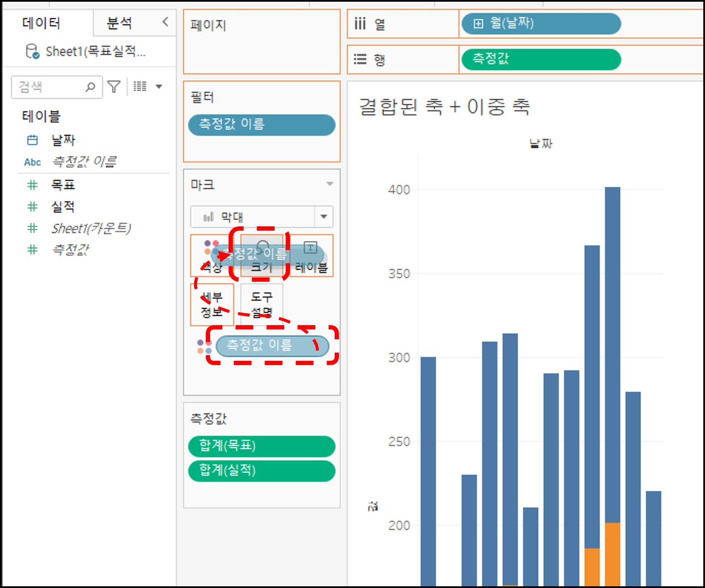Click the 테이블 section heading
Image resolution: width=705 pixels, height=588 pixels.
click(41, 116)
